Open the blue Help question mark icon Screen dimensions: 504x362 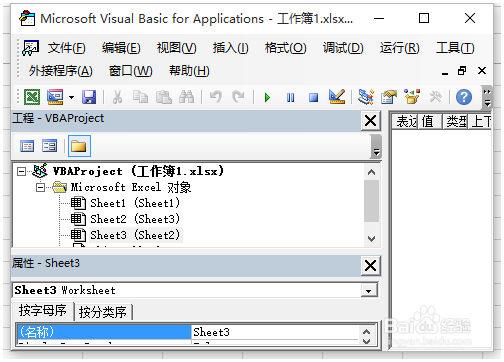point(464,97)
